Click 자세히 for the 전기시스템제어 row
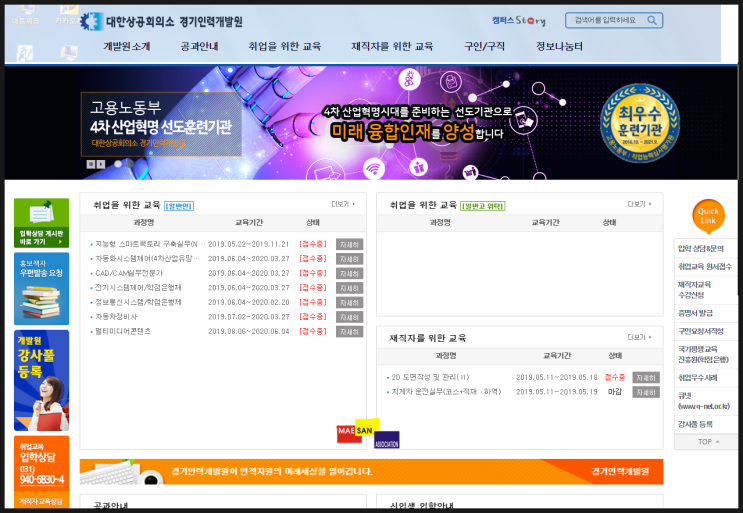 [350, 288]
